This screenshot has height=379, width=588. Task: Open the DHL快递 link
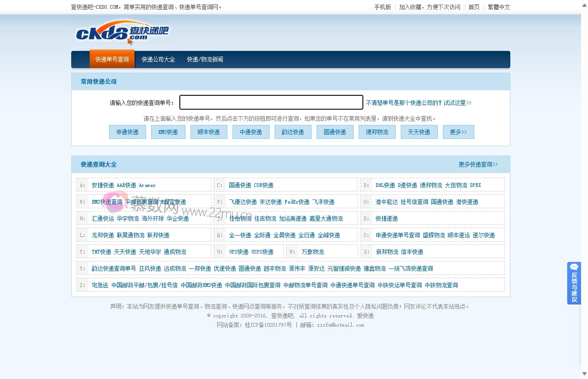click(385, 185)
